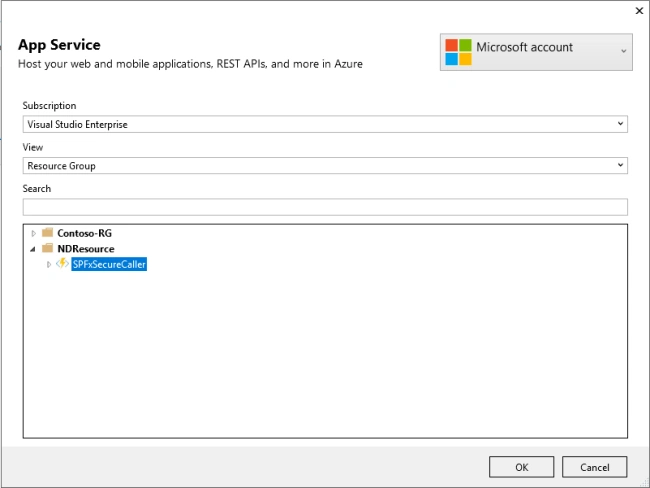The height and width of the screenshot is (488, 650).
Task: Open the Subscription dropdown
Action: tap(325, 124)
